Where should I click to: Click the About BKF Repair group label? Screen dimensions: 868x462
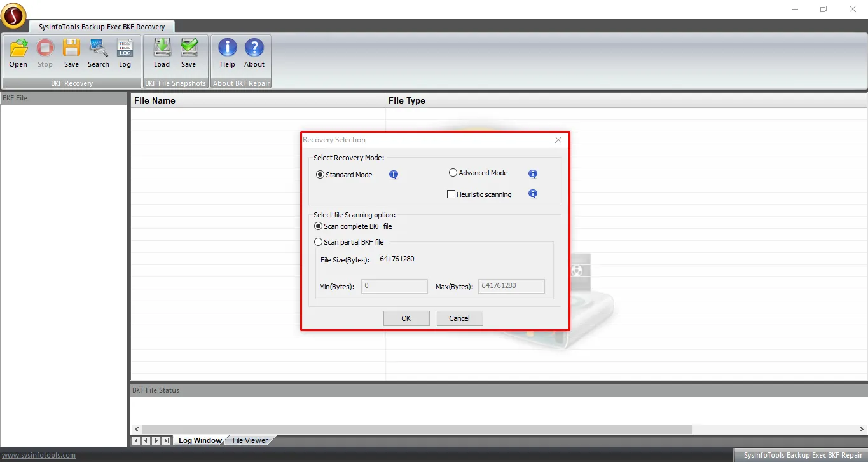point(242,83)
